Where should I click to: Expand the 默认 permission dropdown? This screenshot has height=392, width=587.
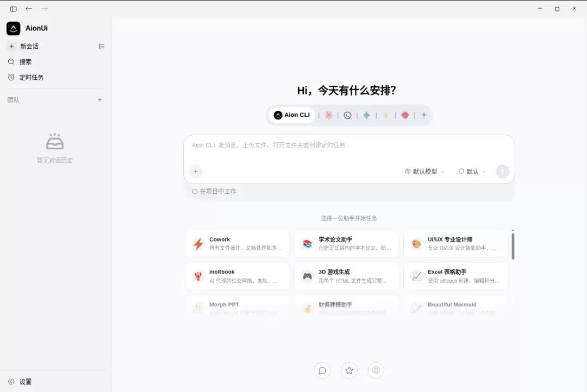pyautogui.click(x=472, y=172)
